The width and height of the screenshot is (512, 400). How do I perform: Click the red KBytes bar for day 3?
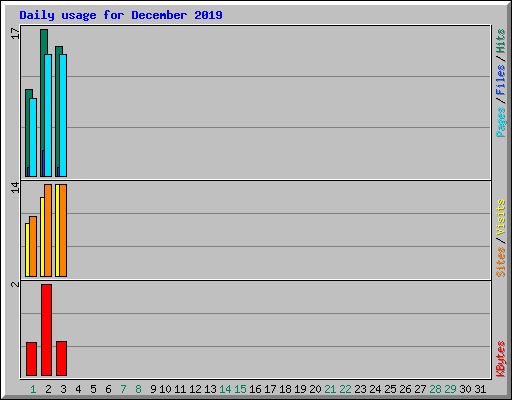click(x=61, y=358)
